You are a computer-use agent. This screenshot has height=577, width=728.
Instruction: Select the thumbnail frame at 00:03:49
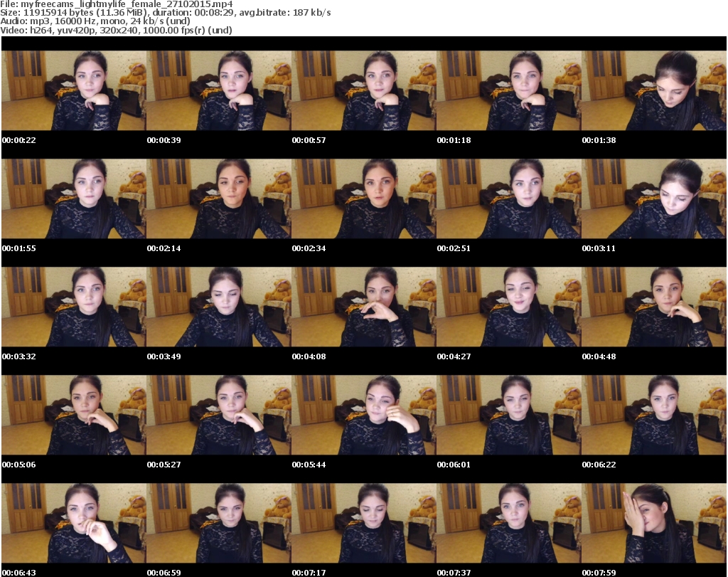pos(219,307)
